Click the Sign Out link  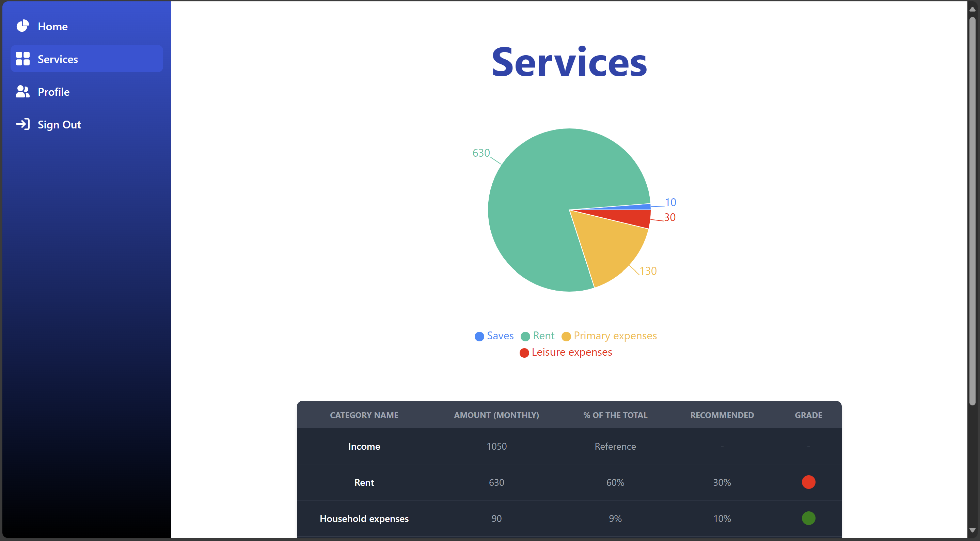click(x=59, y=125)
